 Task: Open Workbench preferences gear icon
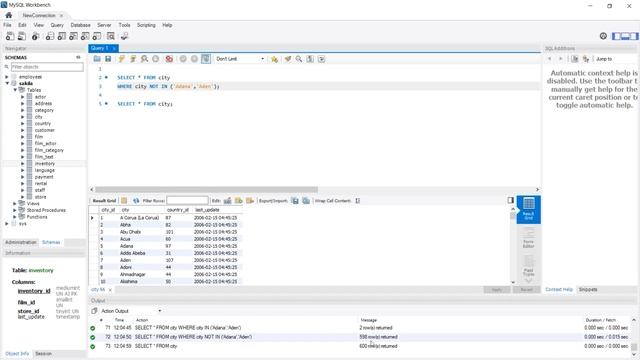tap(603, 36)
